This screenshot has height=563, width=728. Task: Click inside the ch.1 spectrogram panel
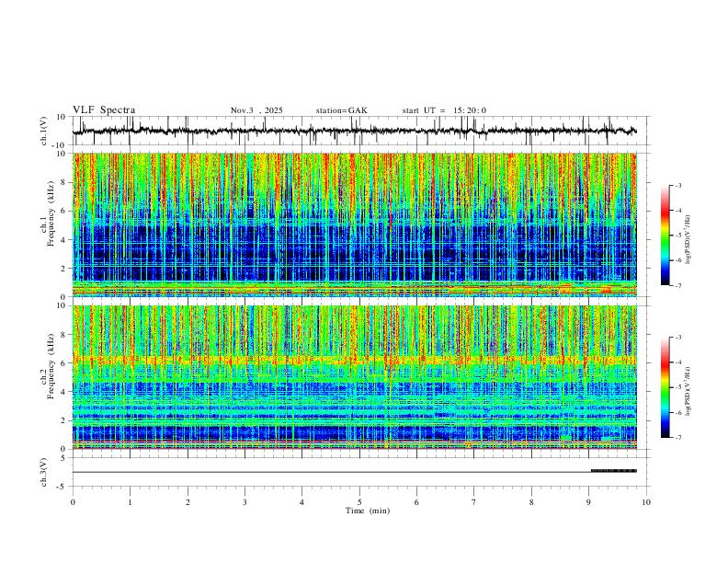point(354,224)
